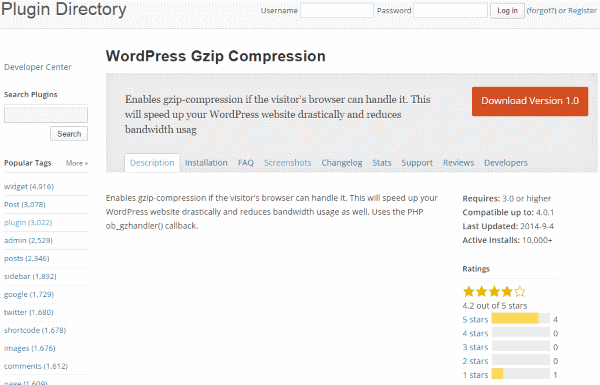
Task: Open More popular tags link
Action: pos(77,163)
